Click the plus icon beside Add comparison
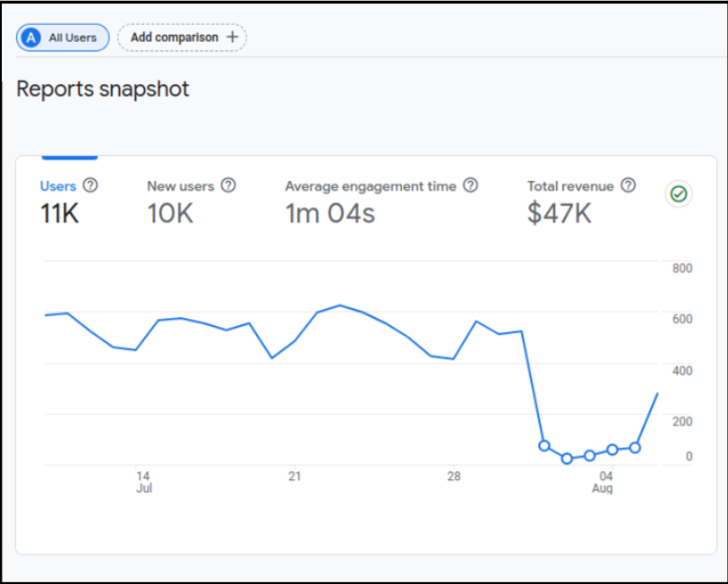728x584 pixels. point(233,38)
